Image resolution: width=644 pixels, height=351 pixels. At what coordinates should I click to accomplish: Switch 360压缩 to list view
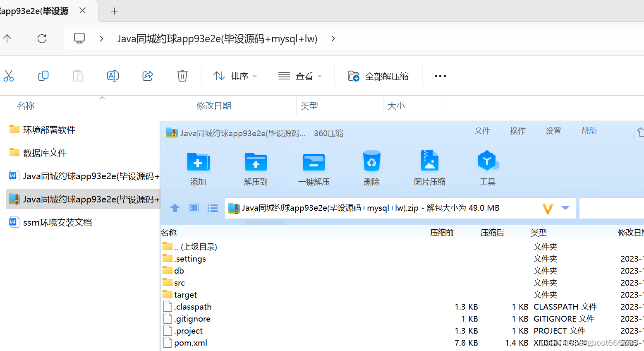click(x=213, y=208)
